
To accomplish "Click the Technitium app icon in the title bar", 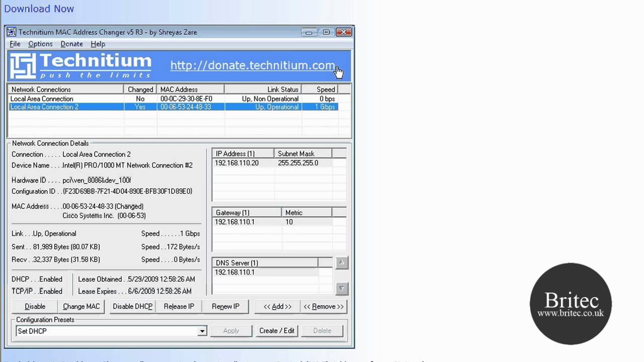I will click(x=12, y=32).
